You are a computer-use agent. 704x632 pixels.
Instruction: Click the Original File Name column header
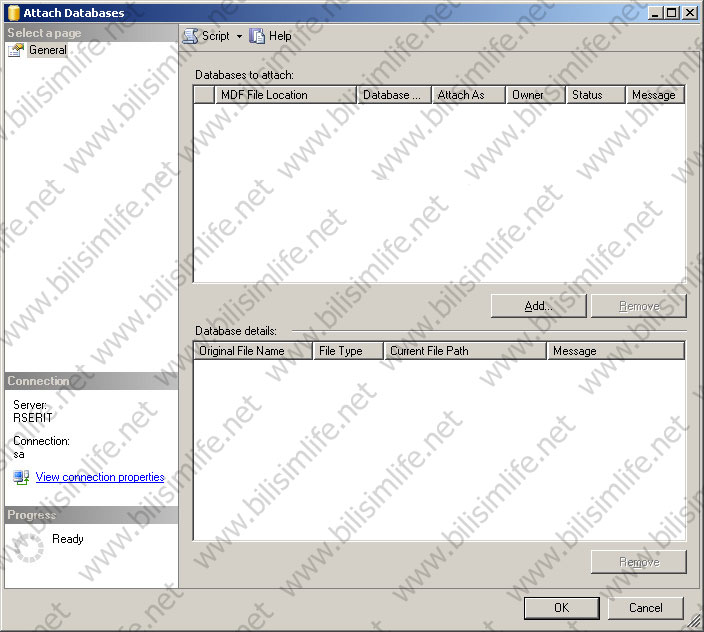[x=253, y=351]
